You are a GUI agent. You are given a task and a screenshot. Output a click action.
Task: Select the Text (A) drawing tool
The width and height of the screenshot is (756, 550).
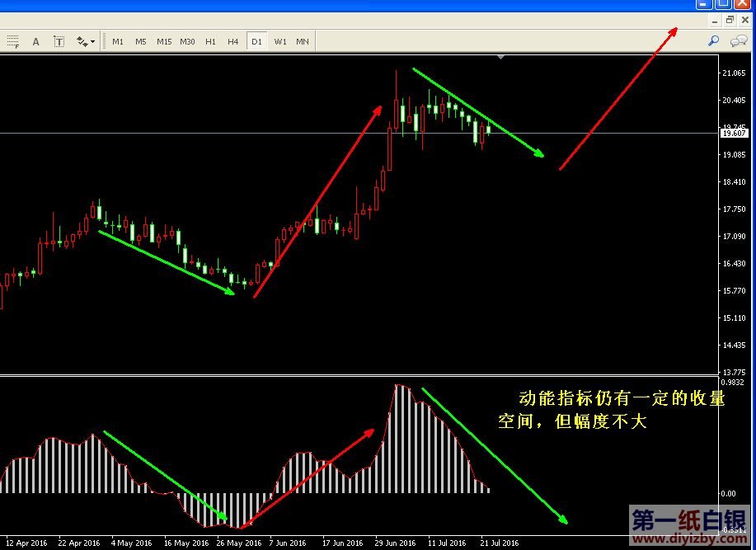35,41
